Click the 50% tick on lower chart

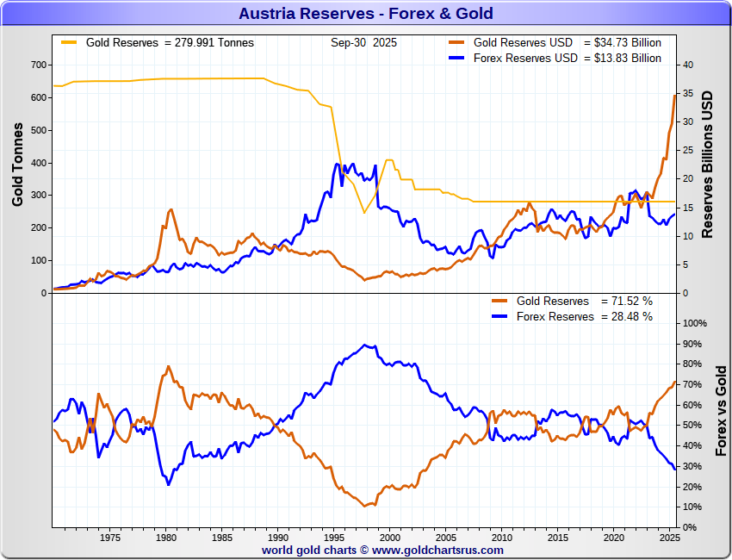(692, 425)
